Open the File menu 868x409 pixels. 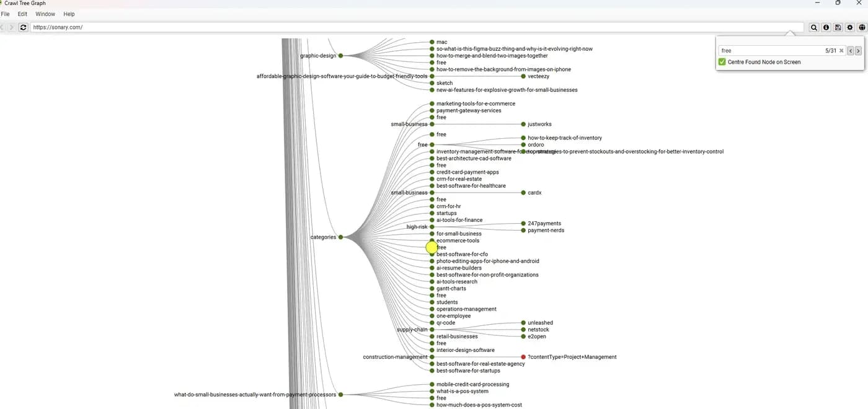(x=6, y=14)
